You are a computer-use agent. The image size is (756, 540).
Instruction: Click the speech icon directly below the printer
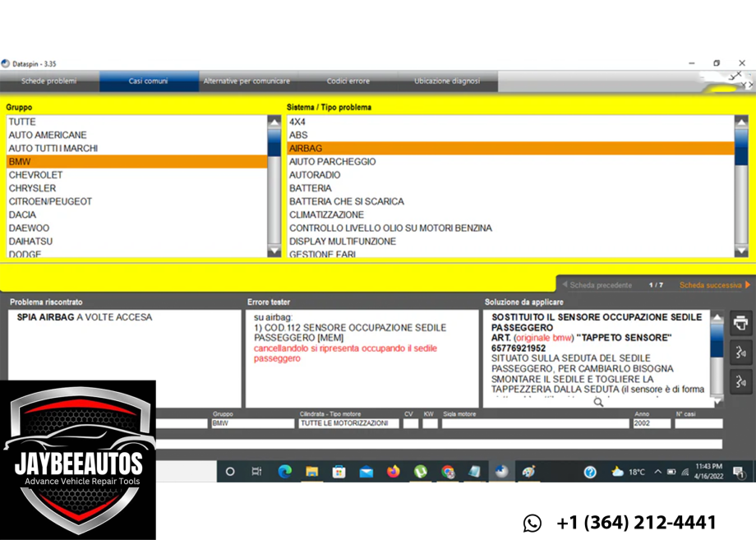point(741,353)
